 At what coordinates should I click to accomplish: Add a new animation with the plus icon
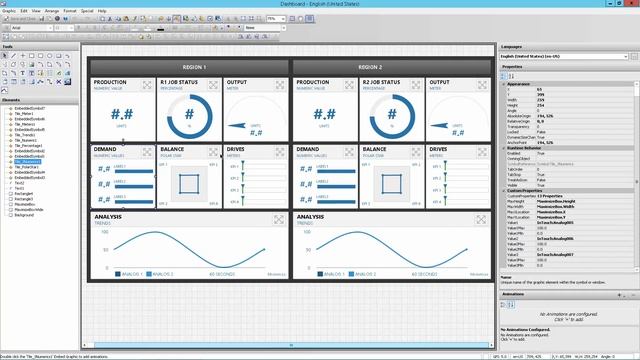point(619,295)
